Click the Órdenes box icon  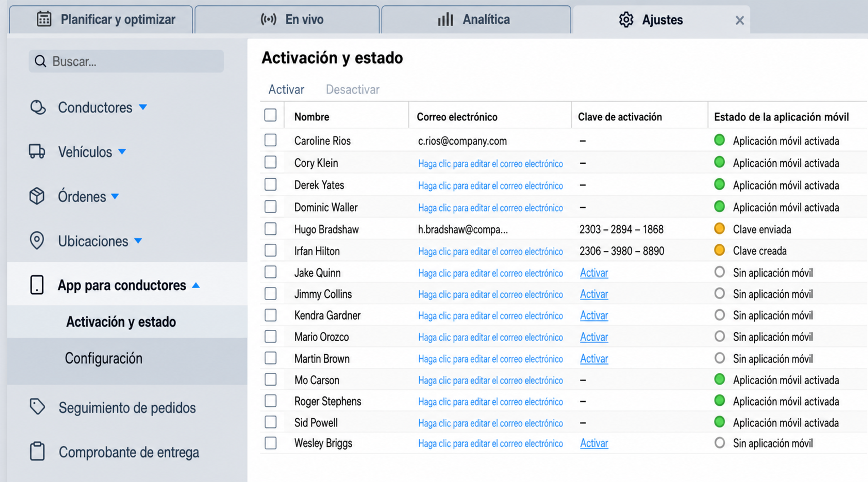pos(37,196)
